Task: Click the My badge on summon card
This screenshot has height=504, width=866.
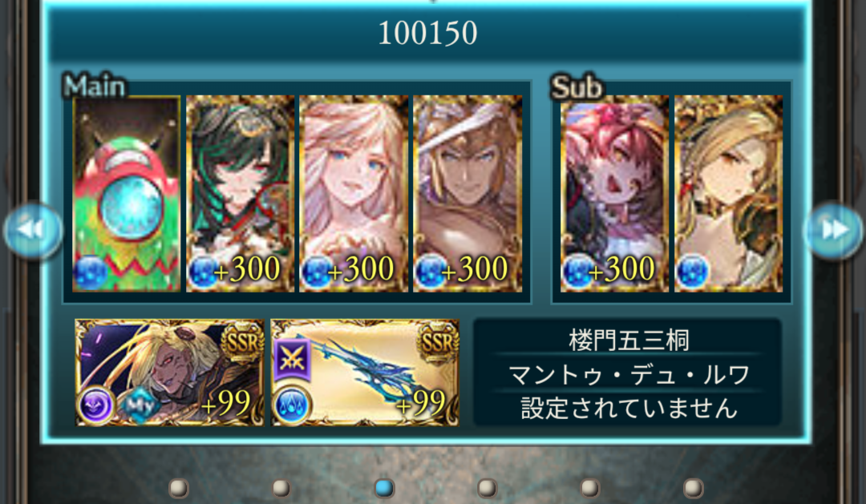Action: click(140, 405)
